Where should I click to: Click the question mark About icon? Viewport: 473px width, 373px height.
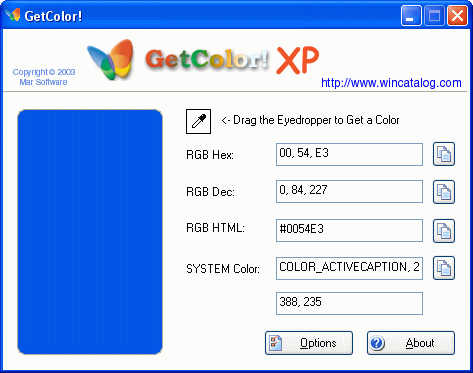pyautogui.click(x=377, y=343)
